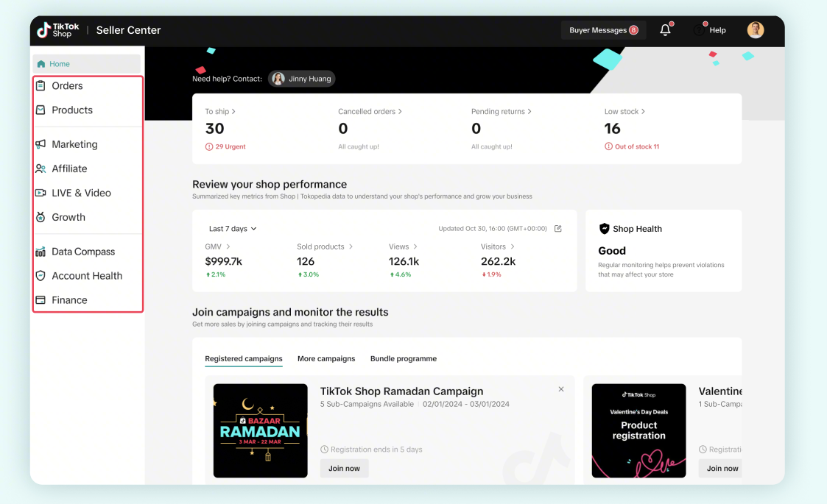The width and height of the screenshot is (827, 504).
Task: Select the Registered campaigns tab
Action: coord(244,358)
